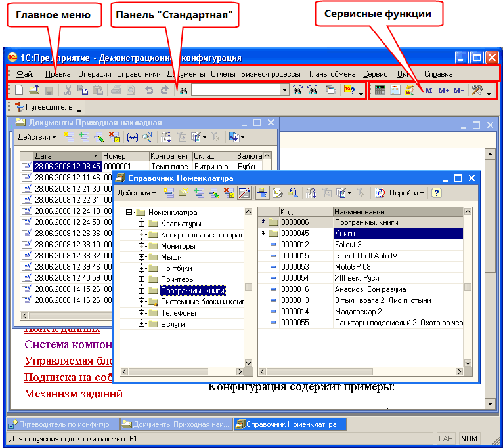
Task: Click the Windows list icon in standard toolbar
Action: pyautogui.click(x=330, y=91)
